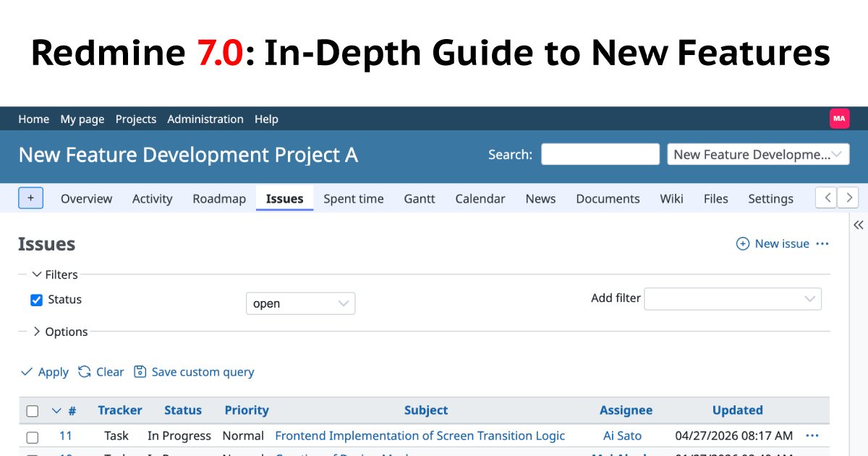Viewport: 868px width, 456px height.
Task: Expand the Options section
Action: pyautogui.click(x=60, y=332)
